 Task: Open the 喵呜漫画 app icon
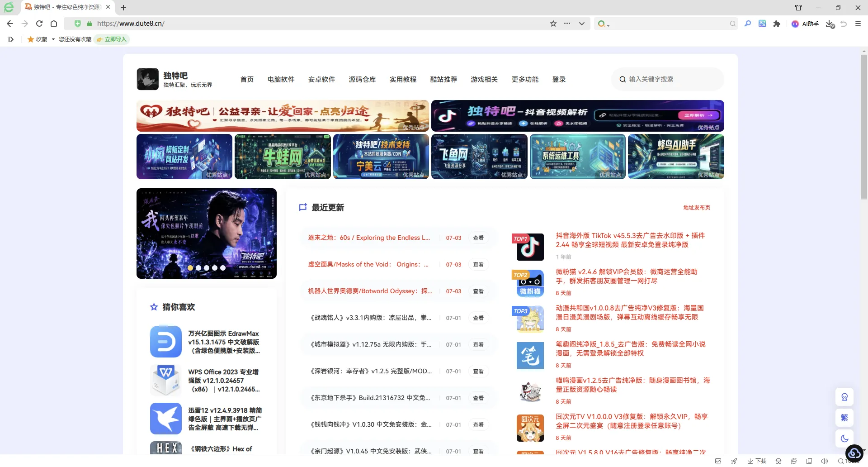[x=530, y=392]
